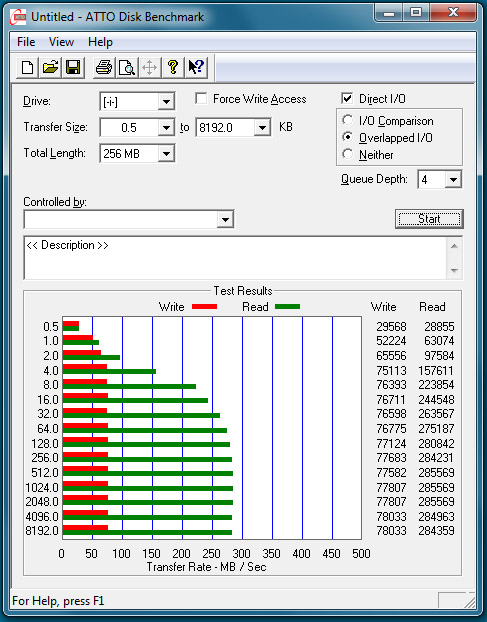Maximize the ATTO Disk Benchmark window
The height and width of the screenshot is (622, 487).
point(416,13)
